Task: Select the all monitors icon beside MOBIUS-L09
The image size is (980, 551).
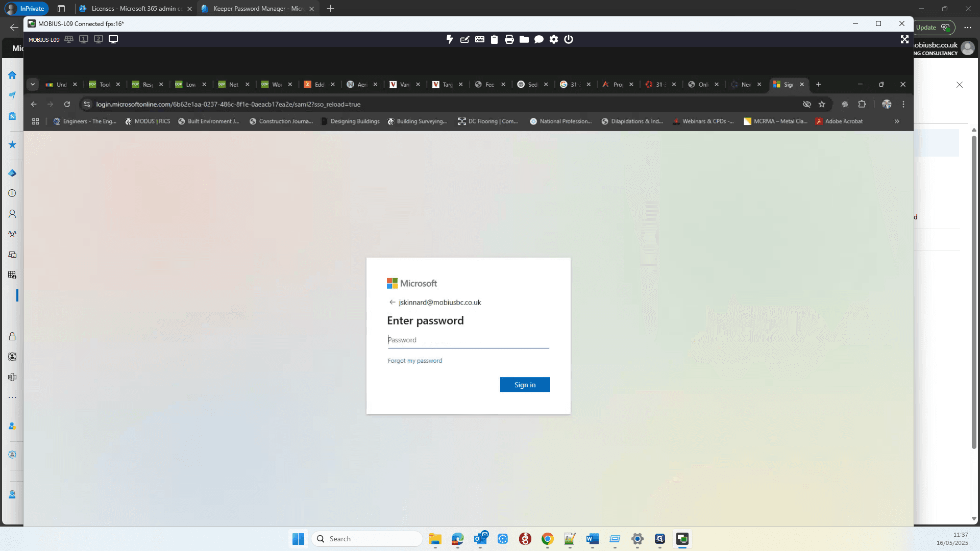Action: (69, 39)
